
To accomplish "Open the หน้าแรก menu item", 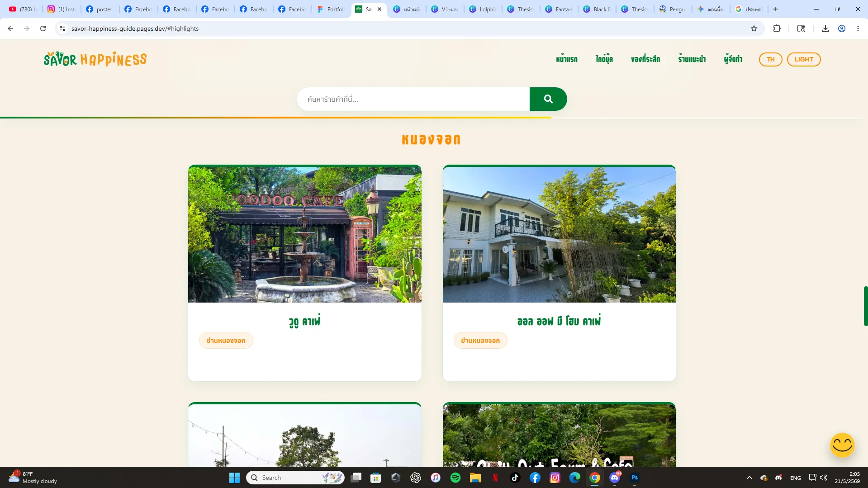I will click(x=567, y=59).
